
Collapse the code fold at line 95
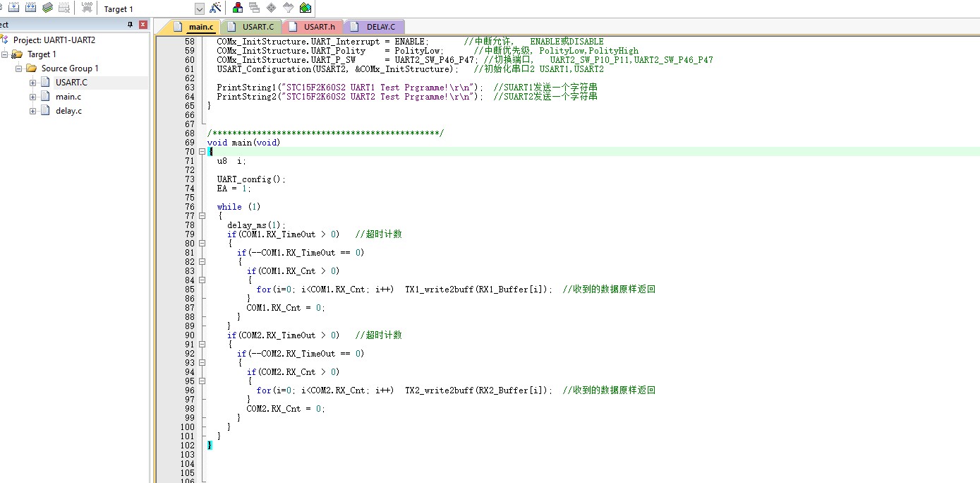pos(202,381)
